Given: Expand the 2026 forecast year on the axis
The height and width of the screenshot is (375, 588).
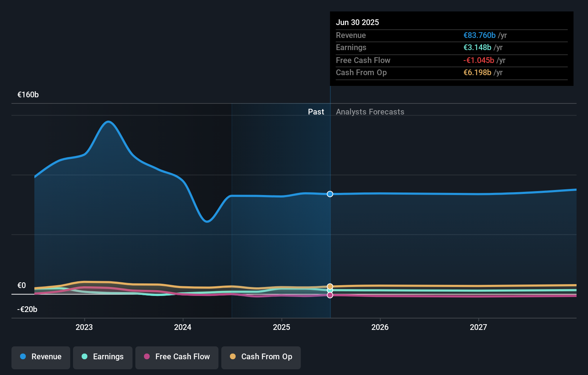Looking at the screenshot, I should (380, 327).
